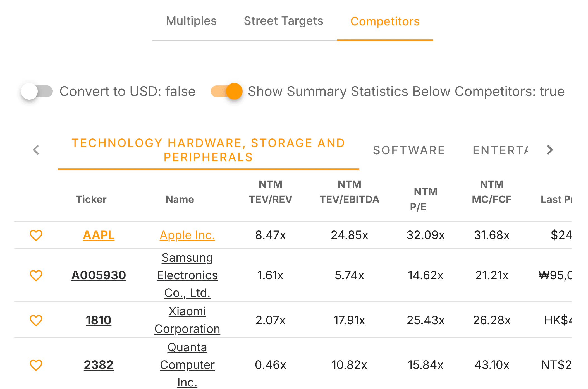Screen dimensions: 588x389
Task: Disable Show Summary Statistics switch
Action: (226, 92)
